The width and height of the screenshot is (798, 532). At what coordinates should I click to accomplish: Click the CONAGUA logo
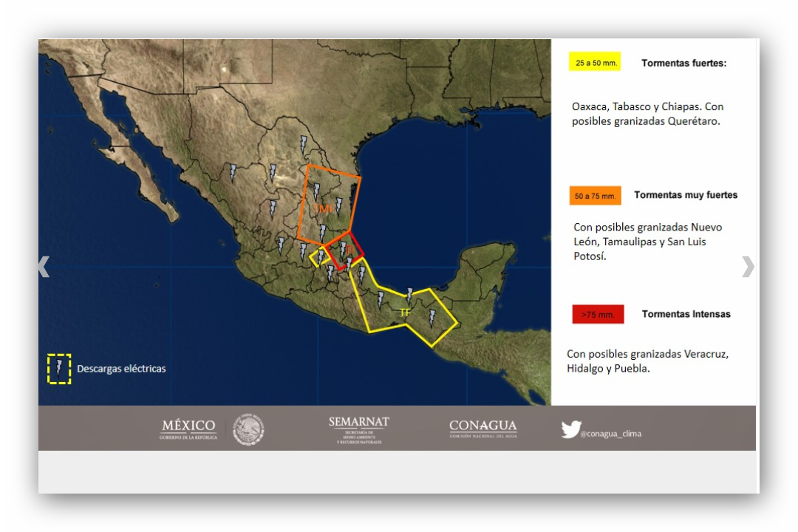point(483,429)
